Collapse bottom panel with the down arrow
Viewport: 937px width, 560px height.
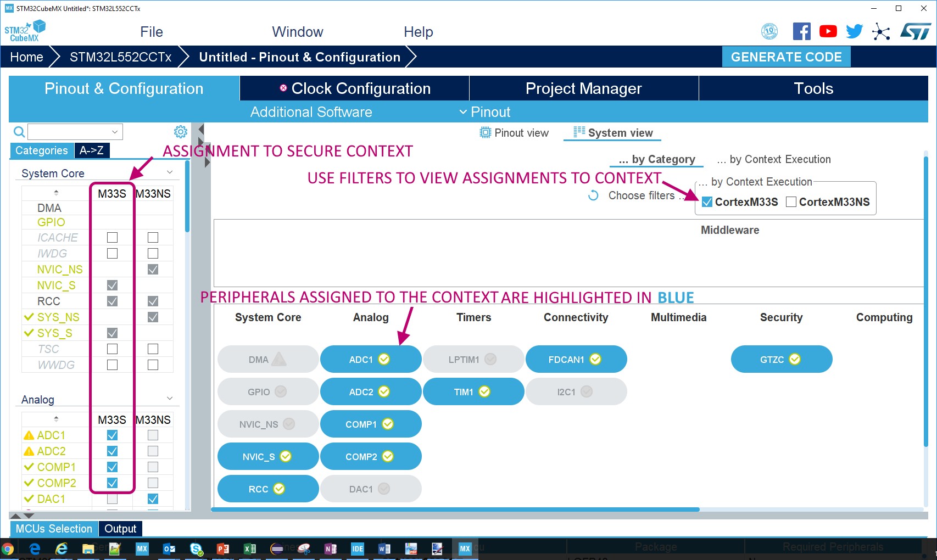[29, 516]
